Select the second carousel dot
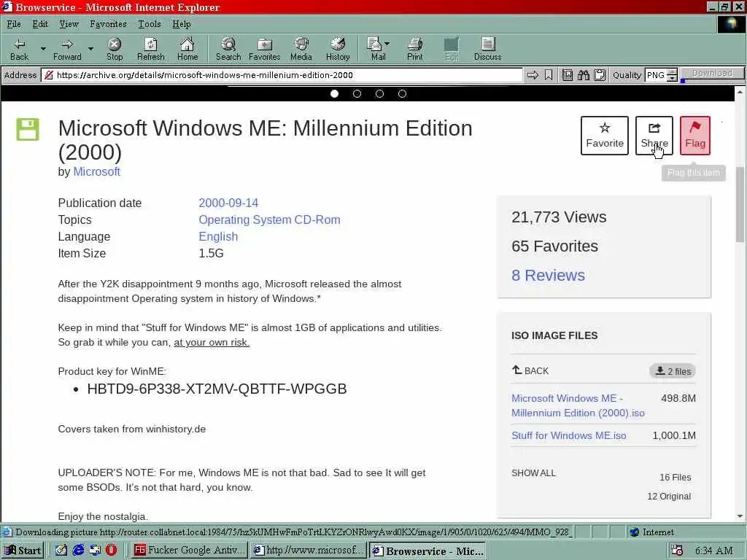This screenshot has width=747, height=560. click(x=357, y=94)
